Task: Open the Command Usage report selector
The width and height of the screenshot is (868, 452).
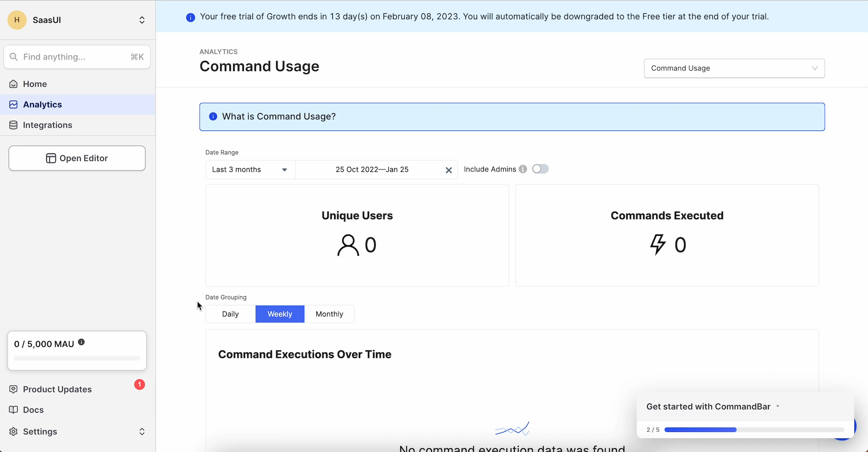Action: [734, 68]
